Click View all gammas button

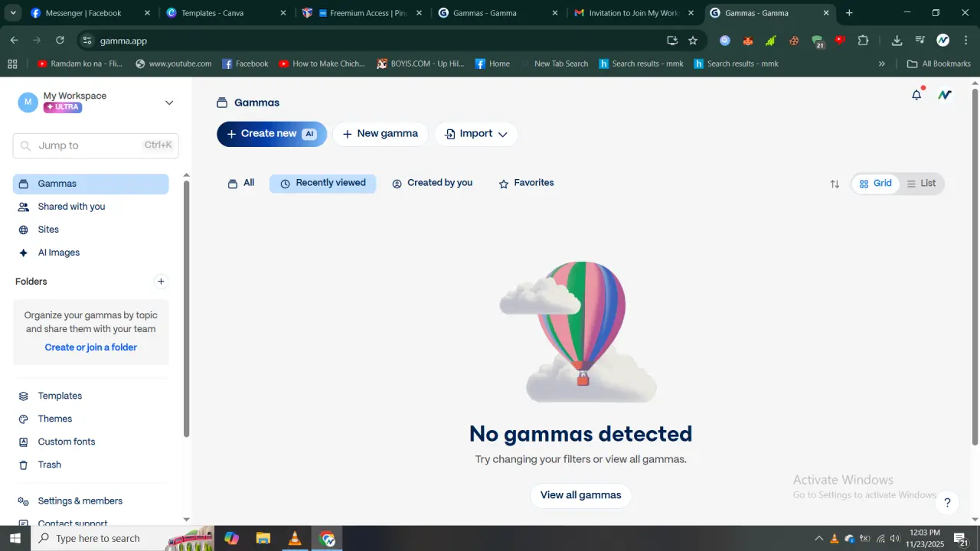[580, 495]
